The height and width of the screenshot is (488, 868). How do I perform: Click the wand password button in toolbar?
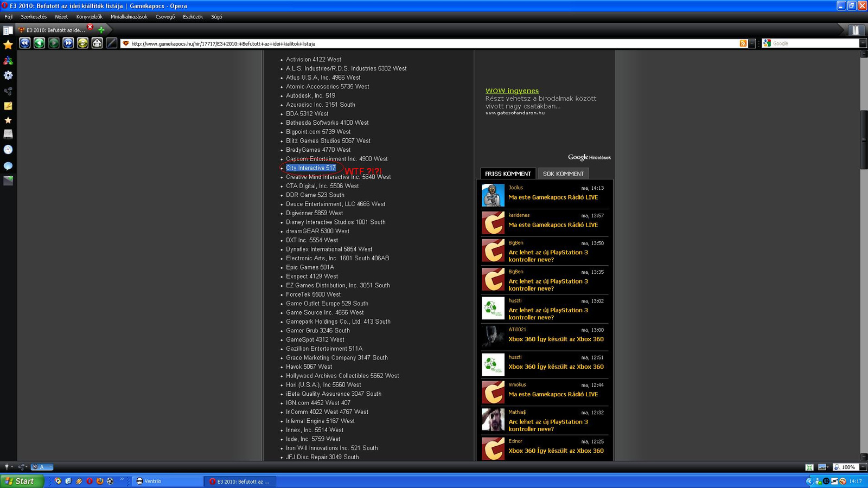[x=112, y=43]
